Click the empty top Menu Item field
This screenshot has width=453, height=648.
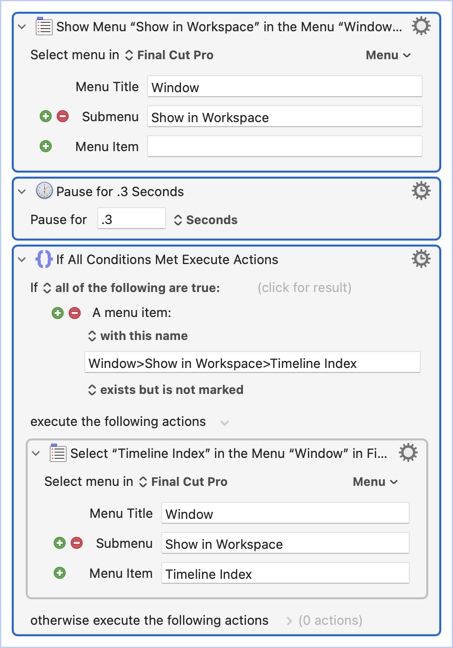pyautogui.click(x=285, y=146)
